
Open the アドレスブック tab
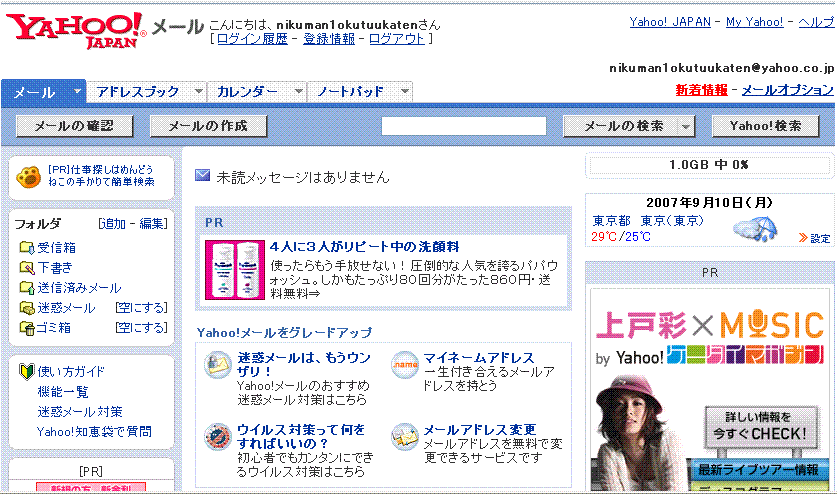click(x=138, y=92)
